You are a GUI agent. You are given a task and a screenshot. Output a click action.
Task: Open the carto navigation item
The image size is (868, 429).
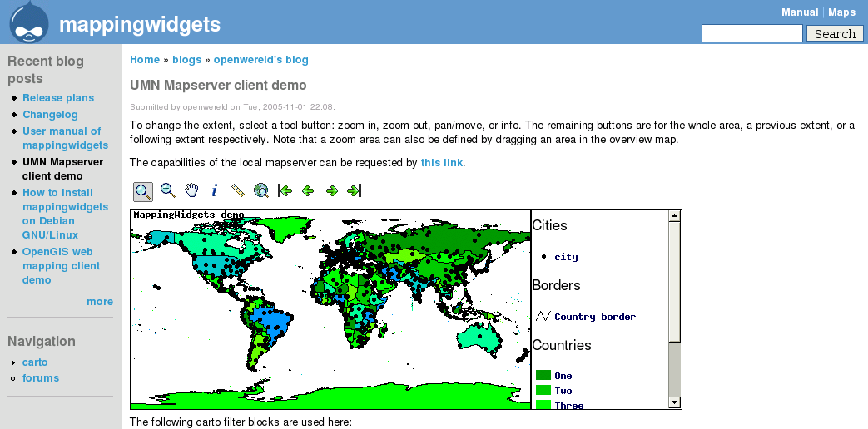coord(35,362)
